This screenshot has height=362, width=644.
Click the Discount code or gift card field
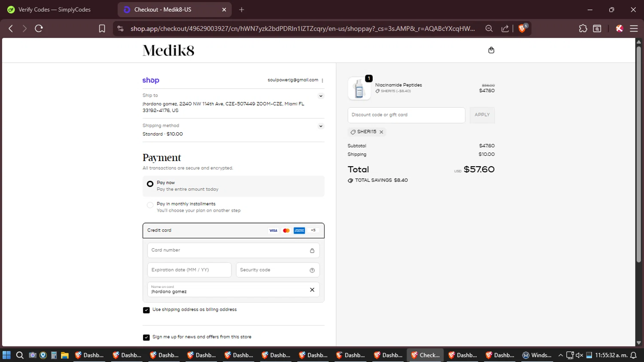tap(406, 115)
